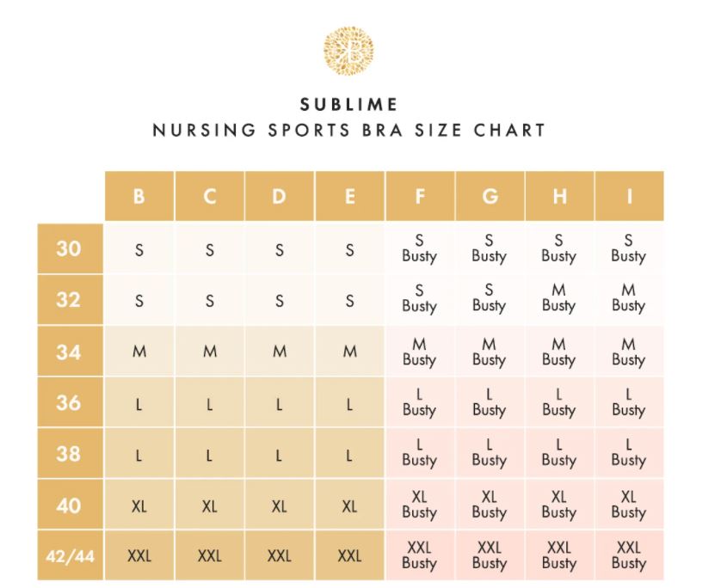The image size is (727, 588).
Task: Select the XXL Busty cell for 42/44 I
Action: pos(629,555)
